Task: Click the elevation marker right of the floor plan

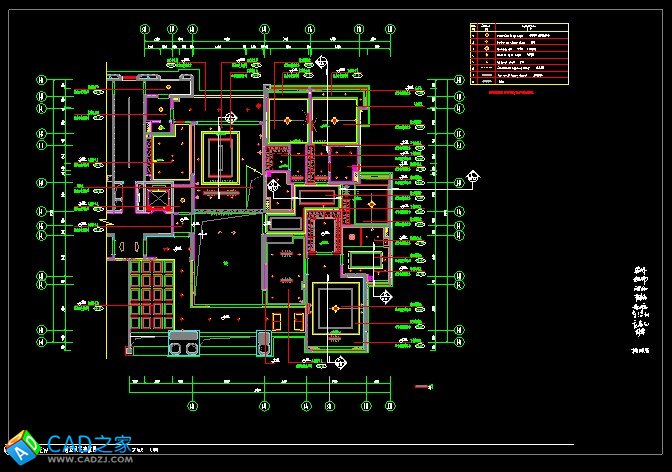Action: [x=471, y=180]
